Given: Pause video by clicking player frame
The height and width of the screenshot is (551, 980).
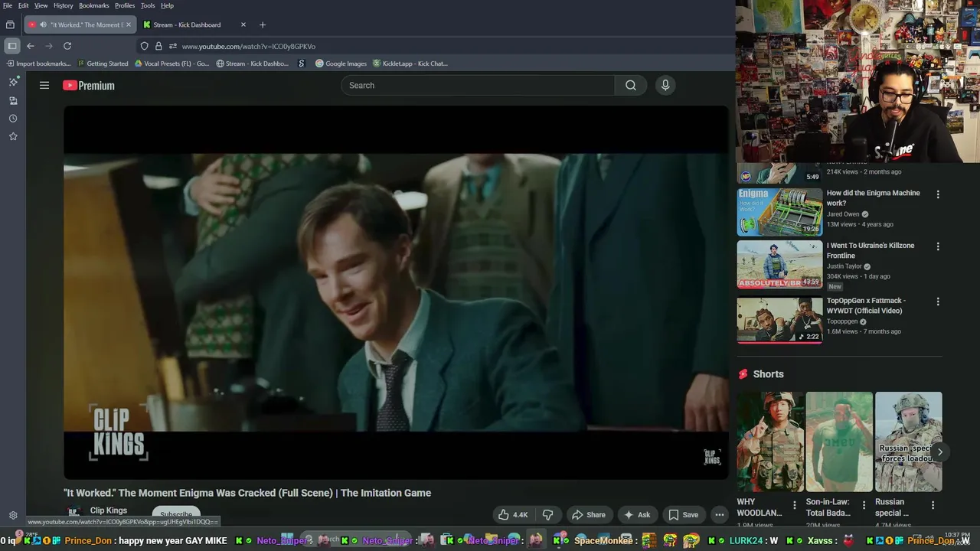Looking at the screenshot, I should [396, 292].
